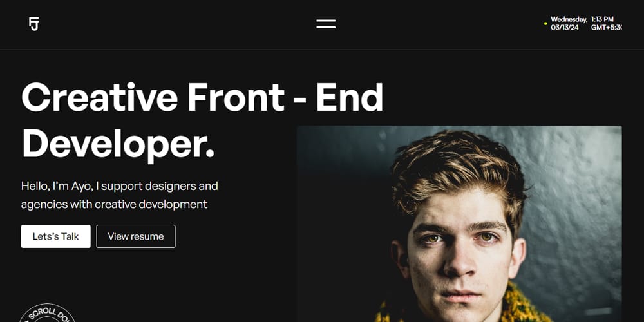Open the hamburger navigation menu
The width and height of the screenshot is (644, 322).
click(326, 24)
